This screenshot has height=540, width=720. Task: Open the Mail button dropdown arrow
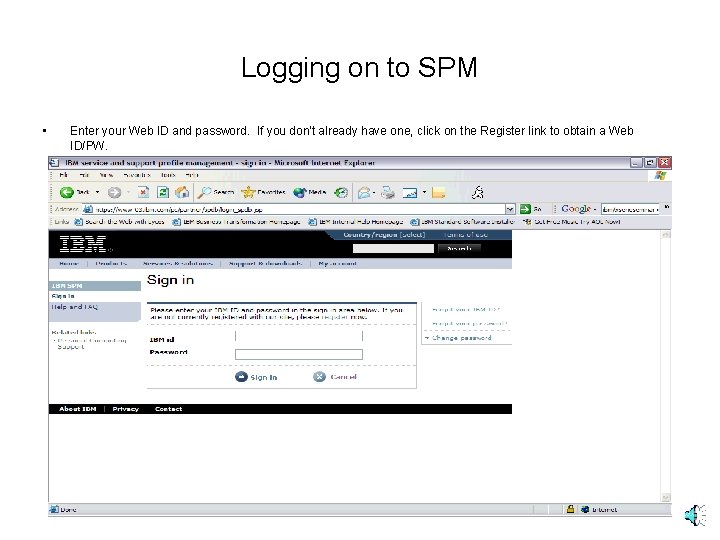click(x=374, y=193)
